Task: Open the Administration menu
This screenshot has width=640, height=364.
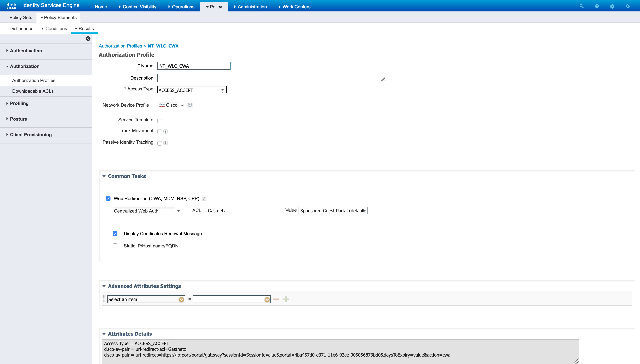Action: point(250,7)
